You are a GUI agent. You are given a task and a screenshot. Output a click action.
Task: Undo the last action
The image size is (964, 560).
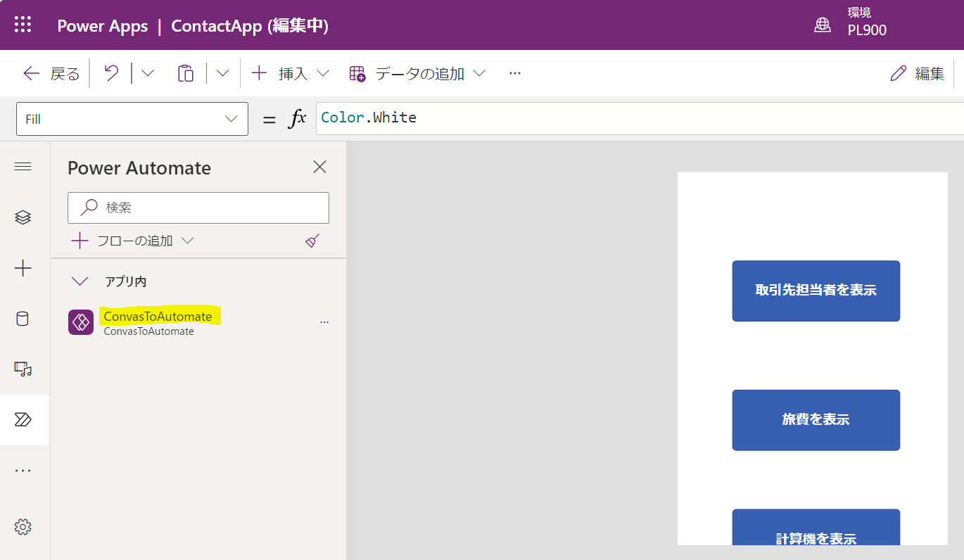tap(111, 73)
